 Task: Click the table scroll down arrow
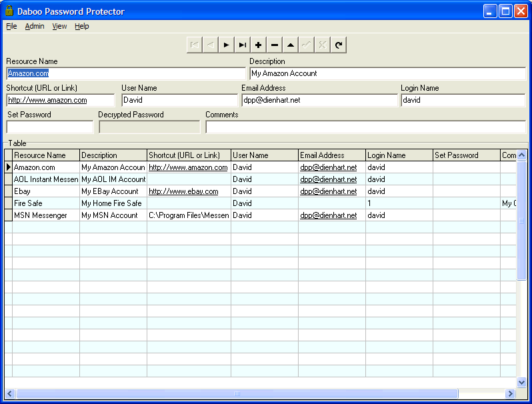[521, 382]
